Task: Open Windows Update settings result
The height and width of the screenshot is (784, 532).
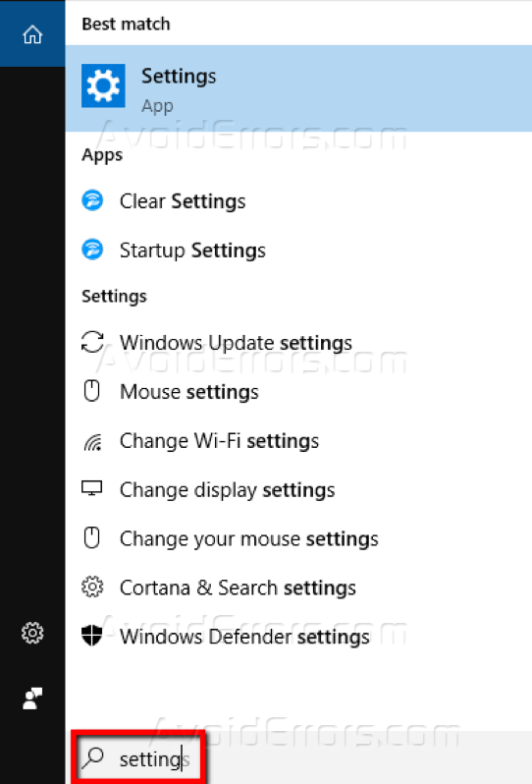Action: pos(298,343)
